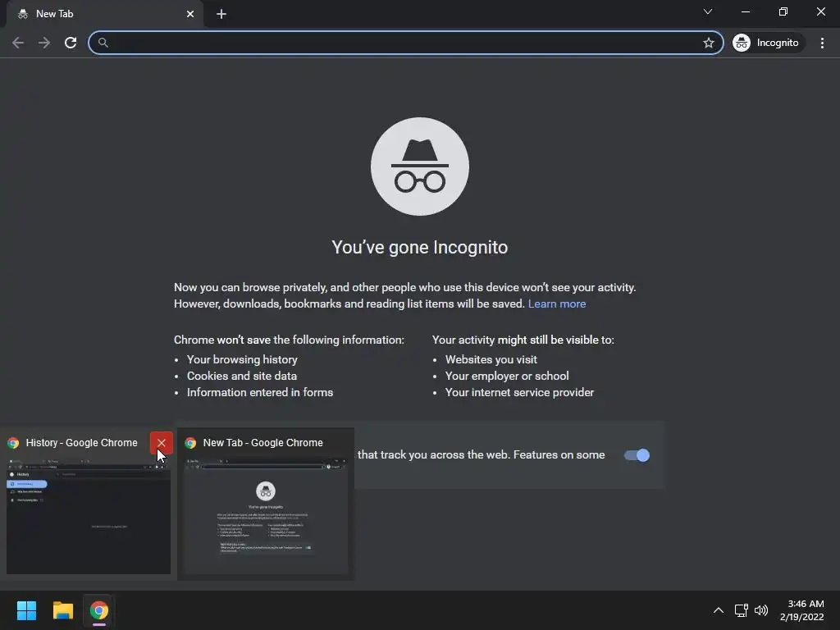This screenshot has width=840, height=630.
Task: Click "New Tab - Google Chrome" preview title
Action: (263, 443)
